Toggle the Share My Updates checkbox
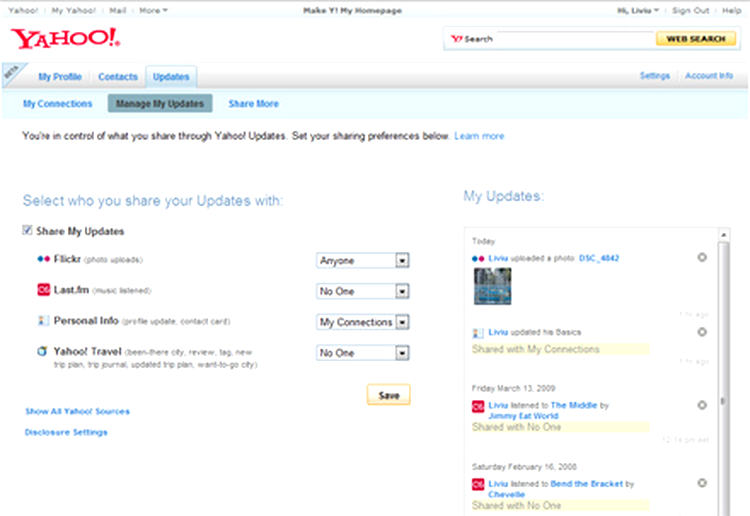 click(27, 231)
